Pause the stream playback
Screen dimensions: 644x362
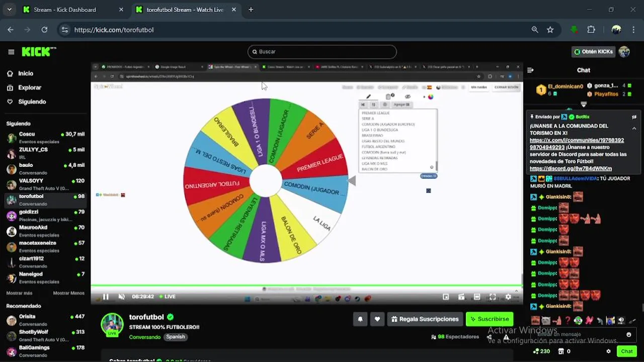pyautogui.click(x=106, y=297)
